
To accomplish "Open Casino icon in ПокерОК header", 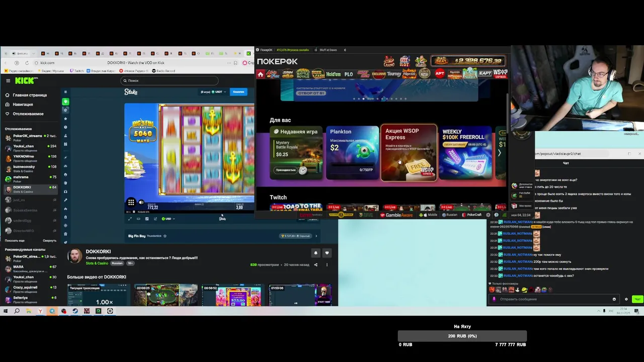I will (389, 61).
